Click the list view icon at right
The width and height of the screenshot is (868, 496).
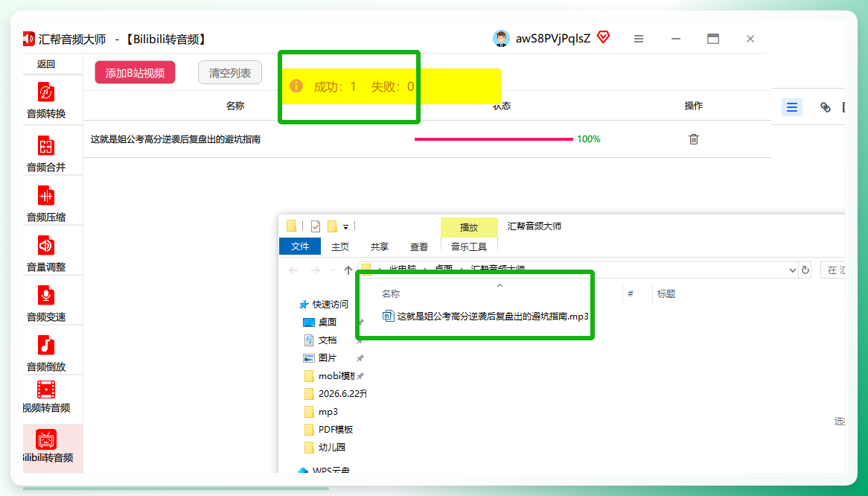coord(792,106)
